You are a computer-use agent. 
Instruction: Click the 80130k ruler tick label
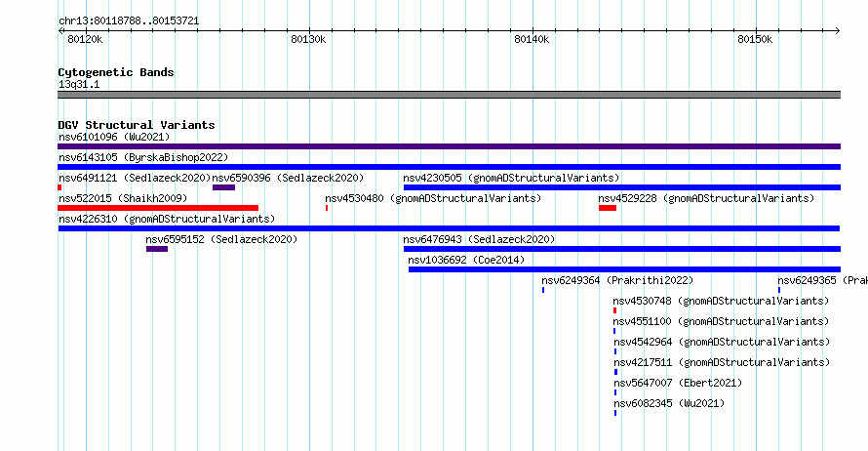pyautogui.click(x=308, y=39)
